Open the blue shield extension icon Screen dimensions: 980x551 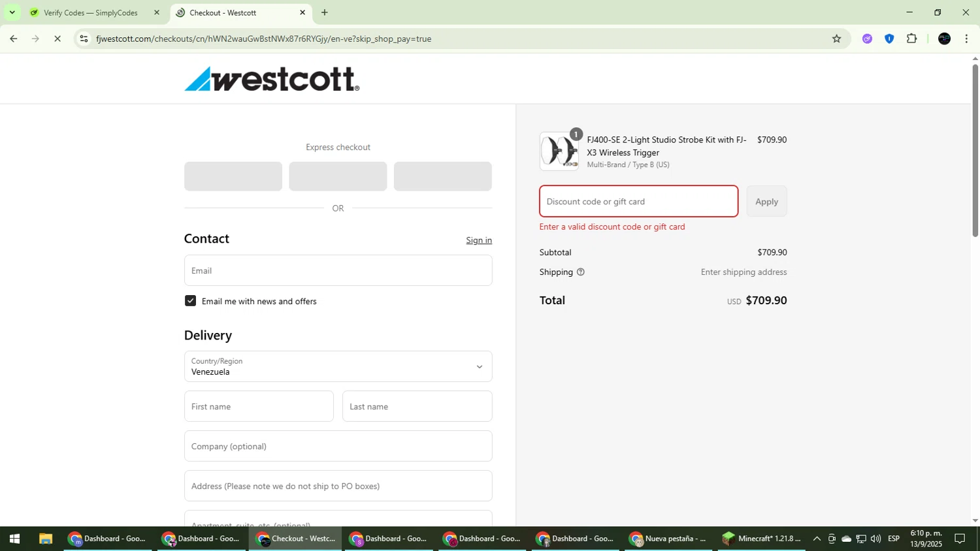pyautogui.click(x=889, y=39)
